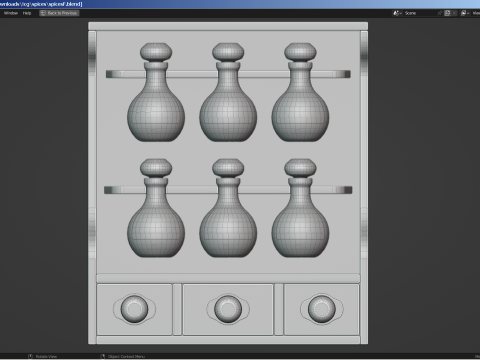This screenshot has height=360, width=480.
Task: Select the right drawer knob
Action: click(x=322, y=309)
